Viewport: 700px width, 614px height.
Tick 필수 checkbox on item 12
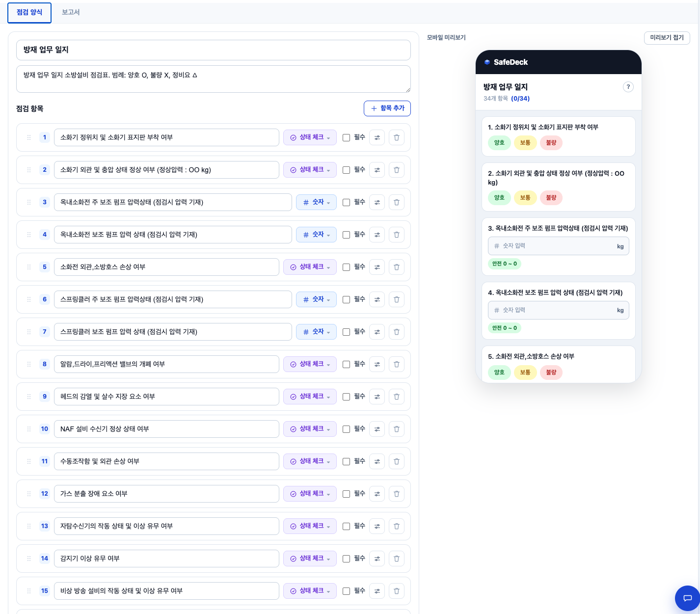point(346,494)
